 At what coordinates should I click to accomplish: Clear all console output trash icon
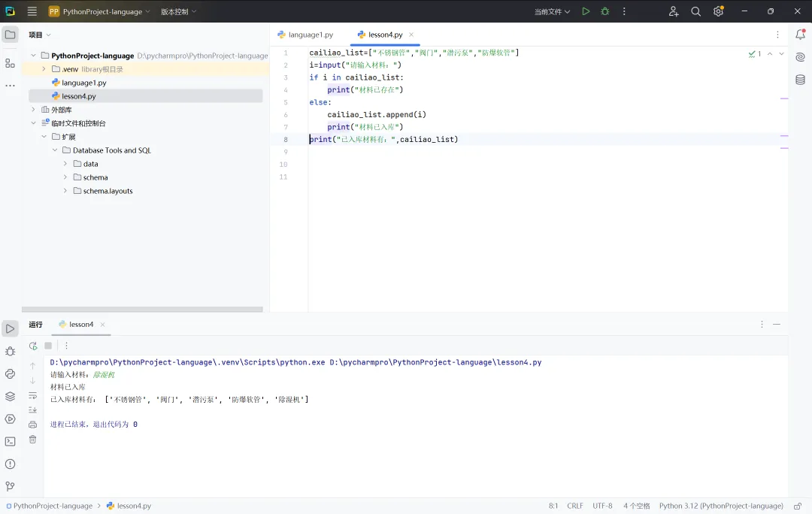point(32,440)
